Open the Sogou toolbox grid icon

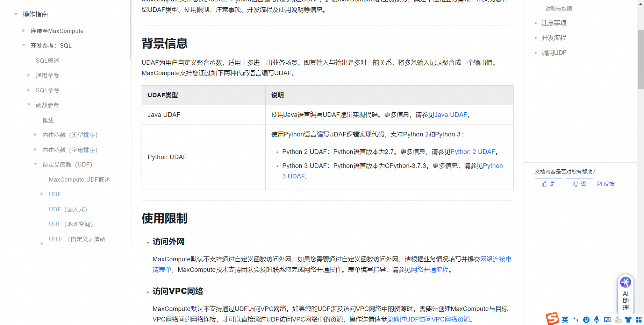point(639,319)
